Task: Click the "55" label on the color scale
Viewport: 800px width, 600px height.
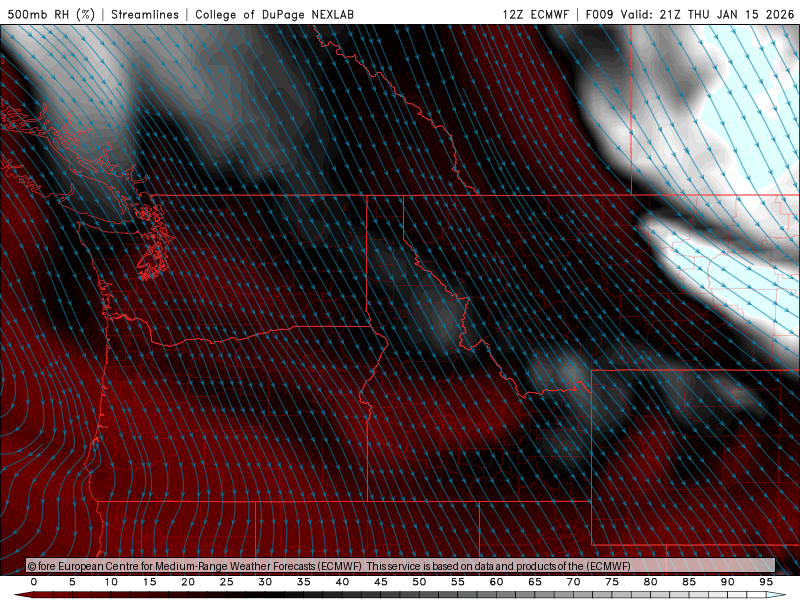Action: [x=458, y=582]
